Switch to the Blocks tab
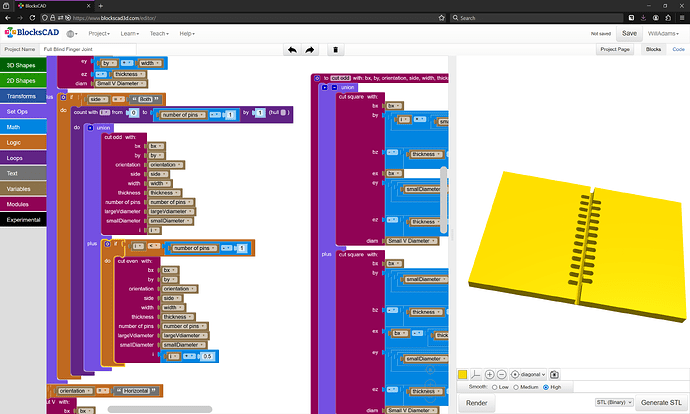 653,49
